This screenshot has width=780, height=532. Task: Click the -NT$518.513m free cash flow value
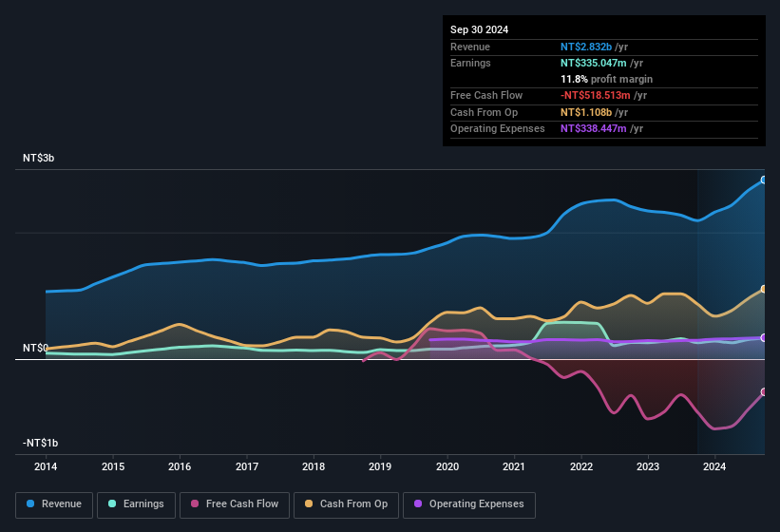click(596, 95)
